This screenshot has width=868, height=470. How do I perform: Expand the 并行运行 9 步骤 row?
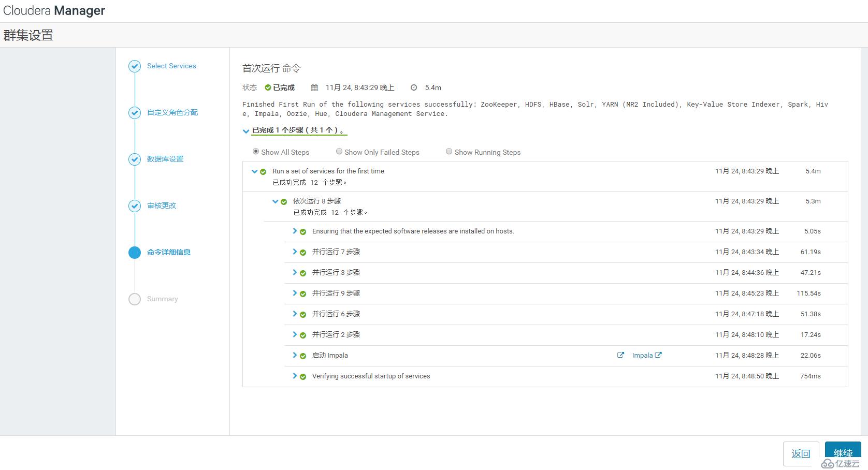(295, 293)
